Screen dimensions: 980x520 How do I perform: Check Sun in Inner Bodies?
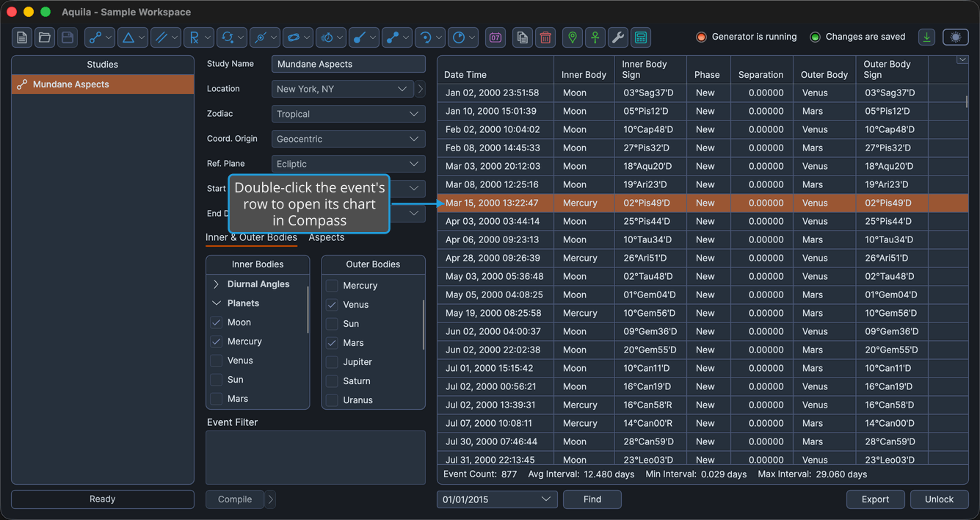[217, 380]
